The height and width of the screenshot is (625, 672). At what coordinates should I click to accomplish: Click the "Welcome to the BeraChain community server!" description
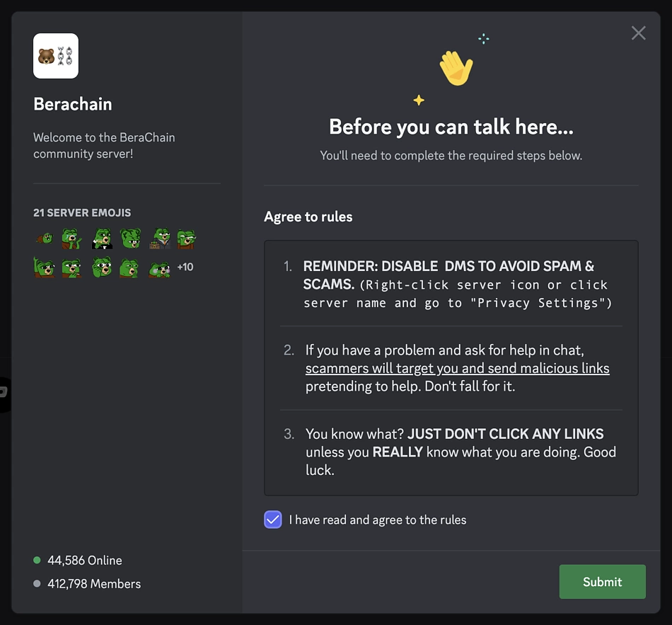click(x=104, y=145)
